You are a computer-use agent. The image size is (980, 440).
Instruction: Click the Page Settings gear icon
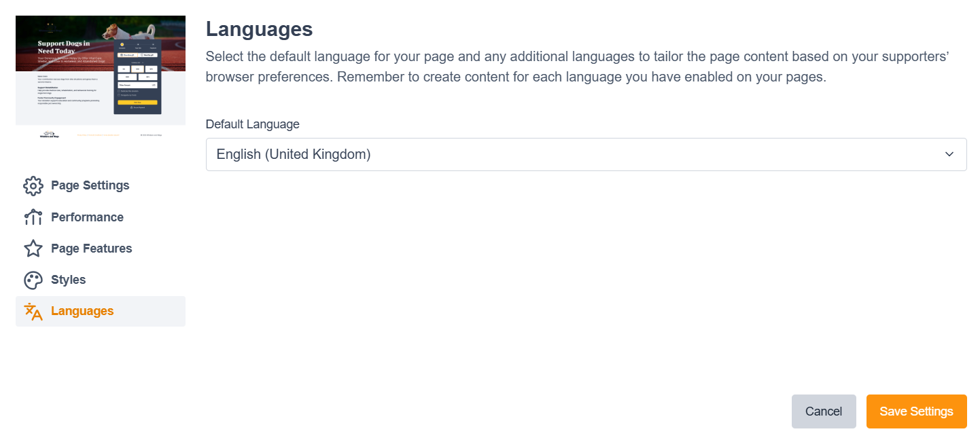tap(33, 185)
